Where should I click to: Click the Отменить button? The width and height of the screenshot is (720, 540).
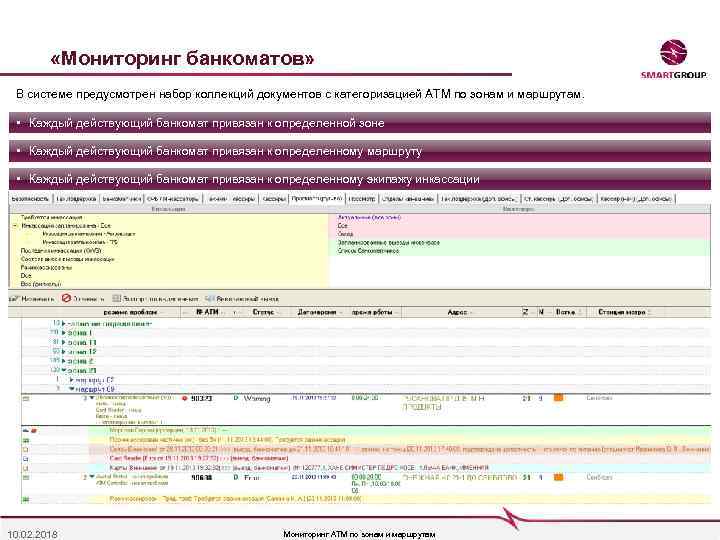coord(83,299)
